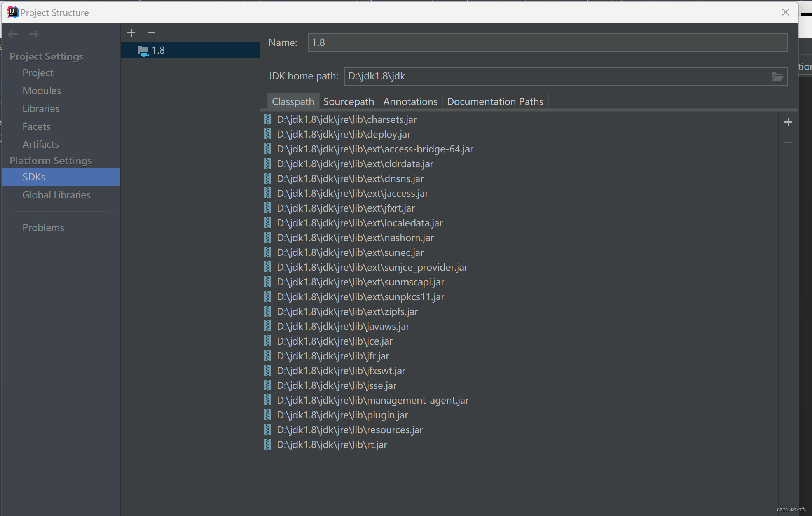Open Modules in Project Settings

(x=42, y=91)
